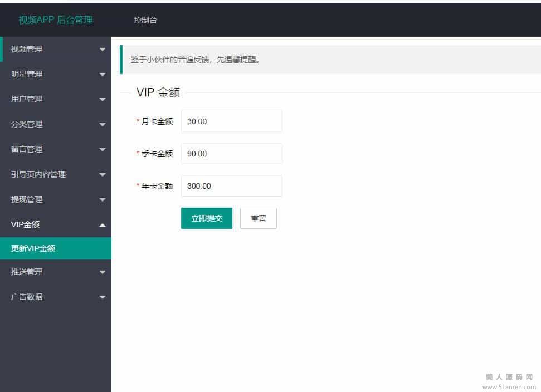Click the 年卡金额 field label
The width and height of the screenshot is (541, 392).
[157, 186]
